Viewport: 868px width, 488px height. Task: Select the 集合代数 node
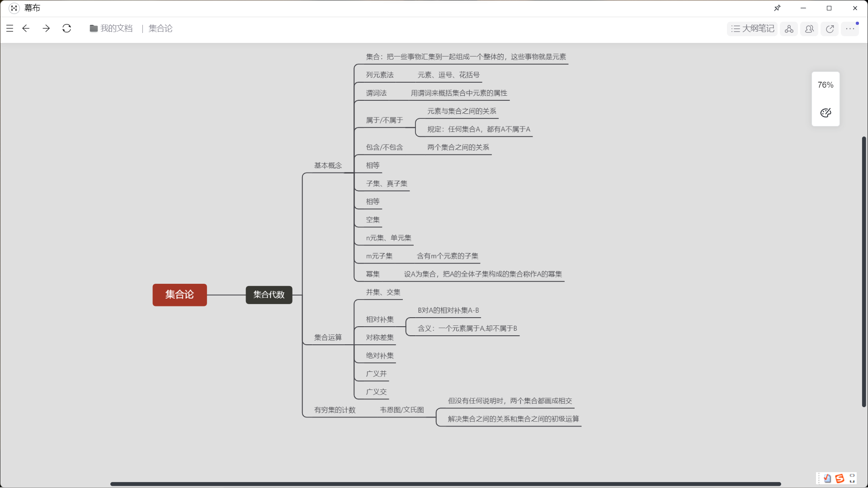click(269, 295)
